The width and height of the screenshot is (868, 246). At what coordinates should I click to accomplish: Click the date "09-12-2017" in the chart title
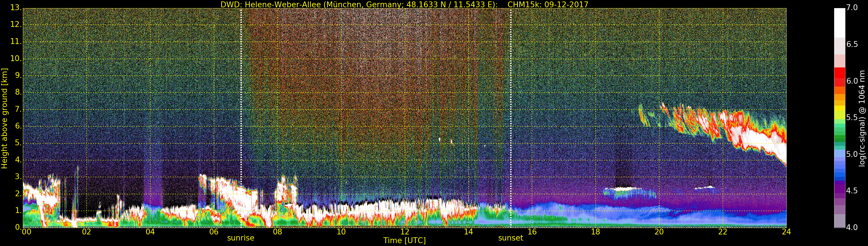(566, 4)
